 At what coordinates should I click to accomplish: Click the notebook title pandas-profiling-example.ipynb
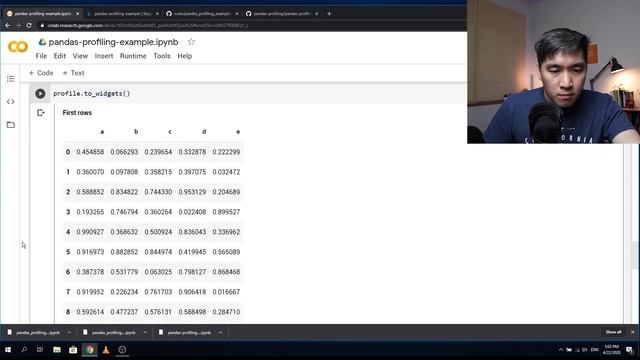click(x=113, y=42)
